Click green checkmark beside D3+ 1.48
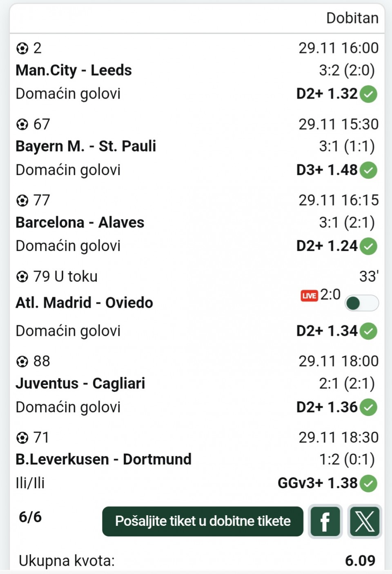Image resolution: width=392 pixels, height=574 pixels. pos(369,170)
